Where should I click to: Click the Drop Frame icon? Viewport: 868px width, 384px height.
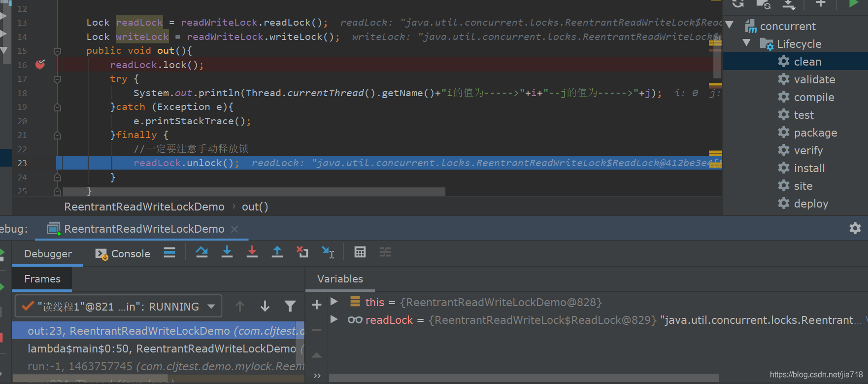302,252
